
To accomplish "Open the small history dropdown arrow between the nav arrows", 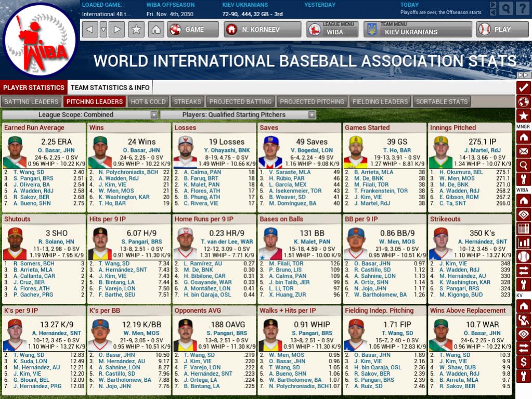I will [103, 29].
